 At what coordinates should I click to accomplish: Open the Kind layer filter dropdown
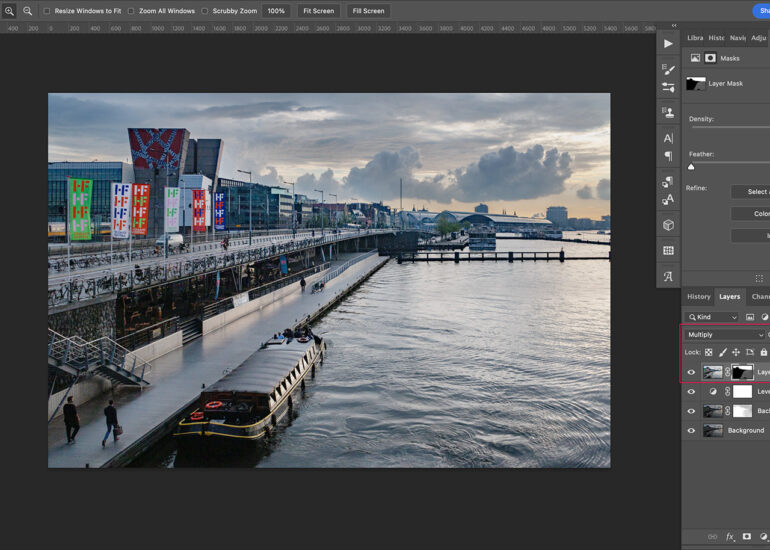pyautogui.click(x=713, y=317)
